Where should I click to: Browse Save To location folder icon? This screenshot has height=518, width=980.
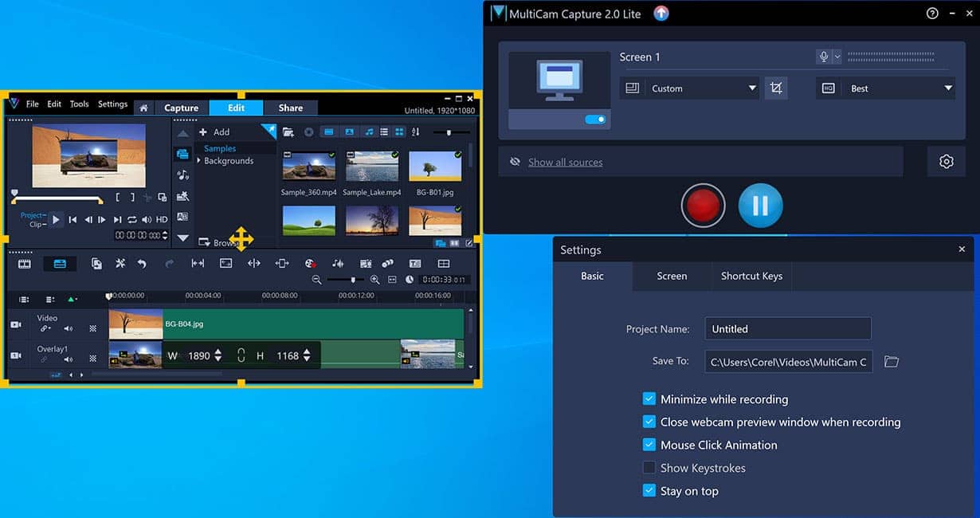pos(892,362)
